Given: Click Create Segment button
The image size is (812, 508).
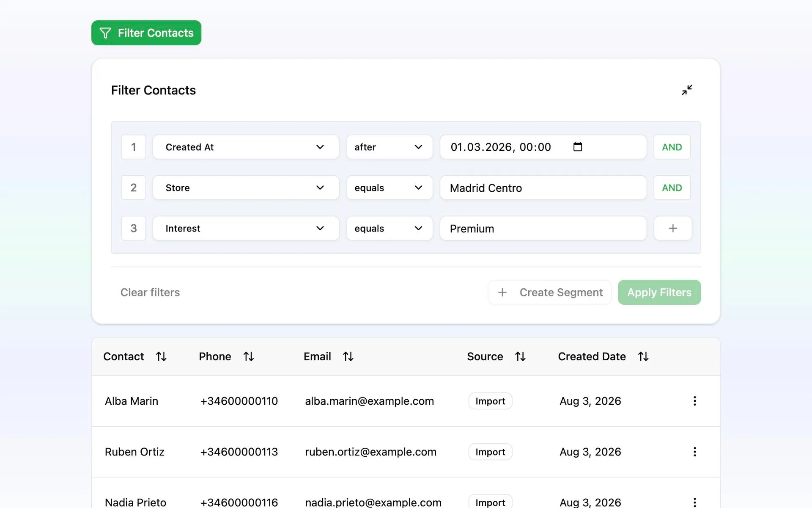Looking at the screenshot, I should pyautogui.click(x=550, y=292).
